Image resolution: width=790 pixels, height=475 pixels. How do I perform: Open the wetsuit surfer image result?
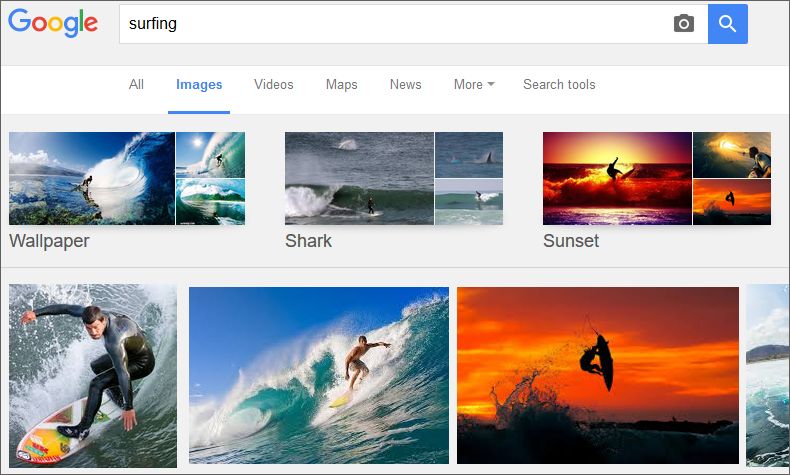(x=93, y=376)
